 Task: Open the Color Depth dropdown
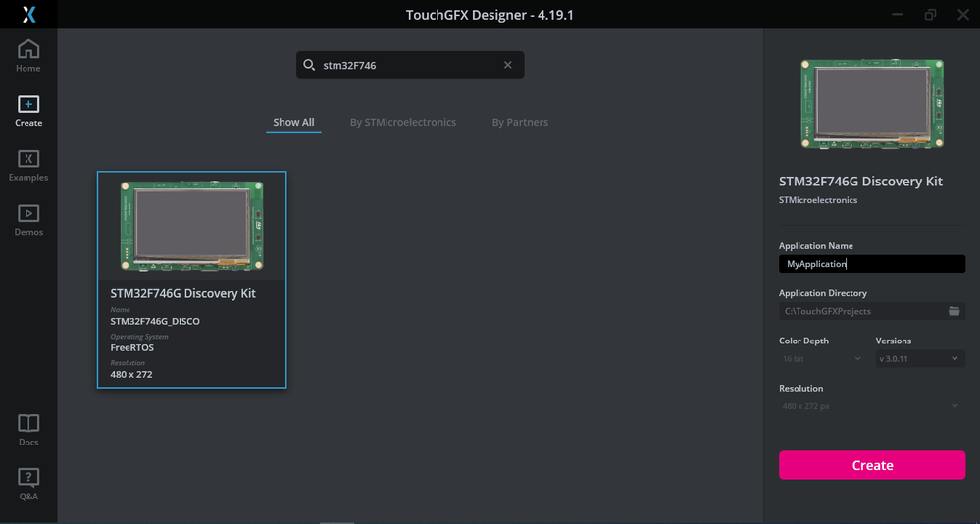coord(822,358)
